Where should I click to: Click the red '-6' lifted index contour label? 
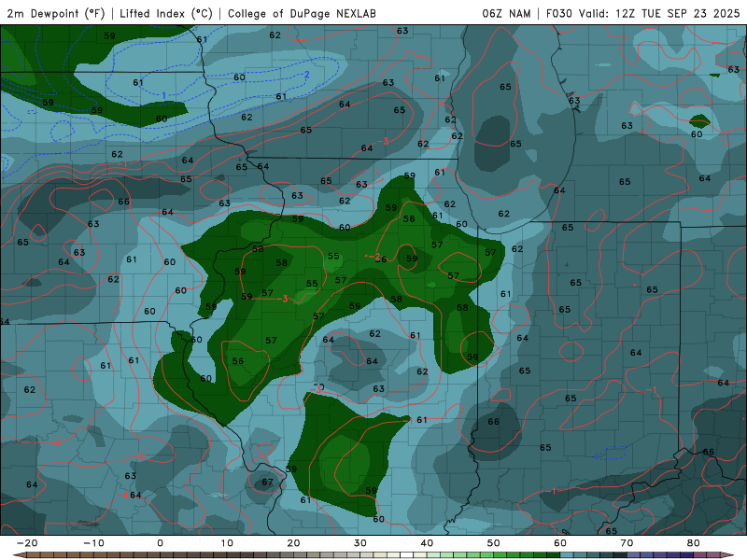56,442
